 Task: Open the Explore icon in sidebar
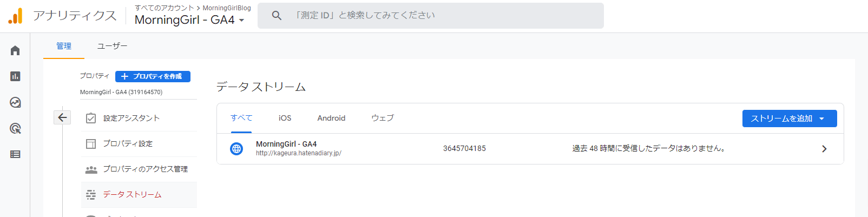click(15, 102)
